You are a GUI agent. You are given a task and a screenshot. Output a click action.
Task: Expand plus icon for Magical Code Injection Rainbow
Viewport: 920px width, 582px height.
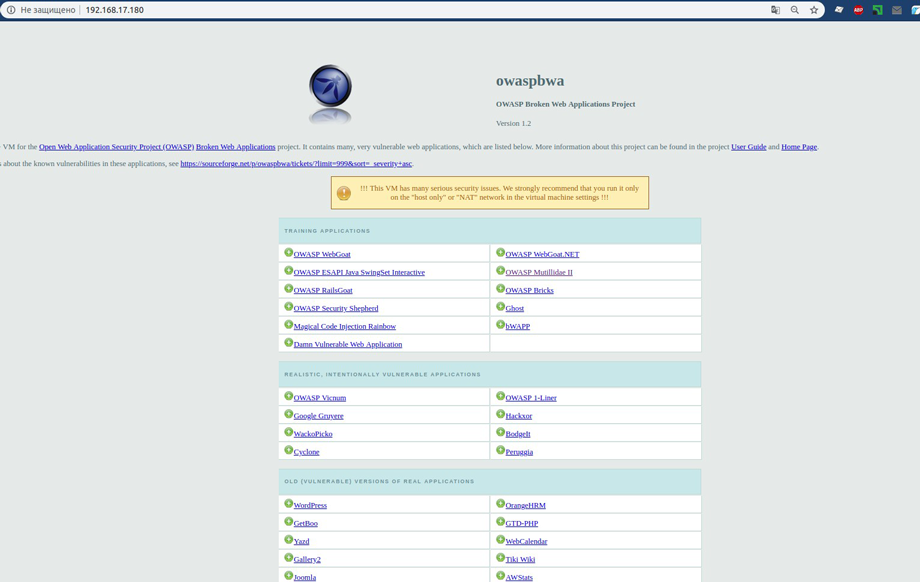[288, 324]
